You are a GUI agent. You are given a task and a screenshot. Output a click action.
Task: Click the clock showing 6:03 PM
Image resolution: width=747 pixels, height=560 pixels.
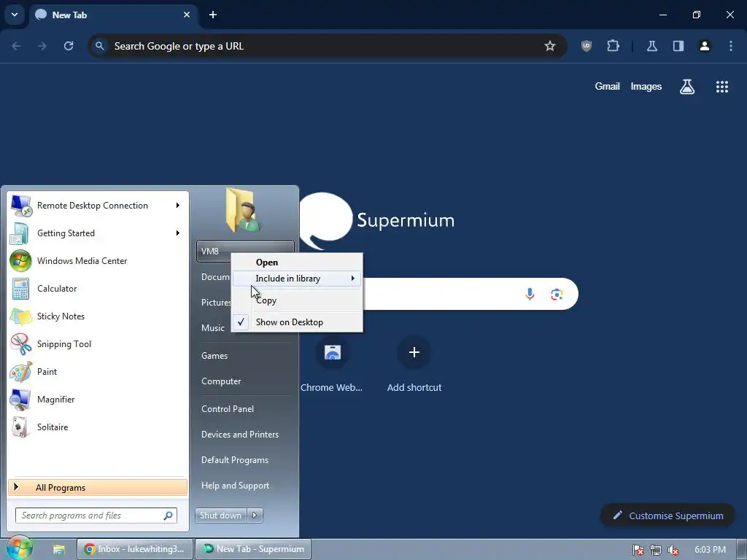click(x=711, y=550)
